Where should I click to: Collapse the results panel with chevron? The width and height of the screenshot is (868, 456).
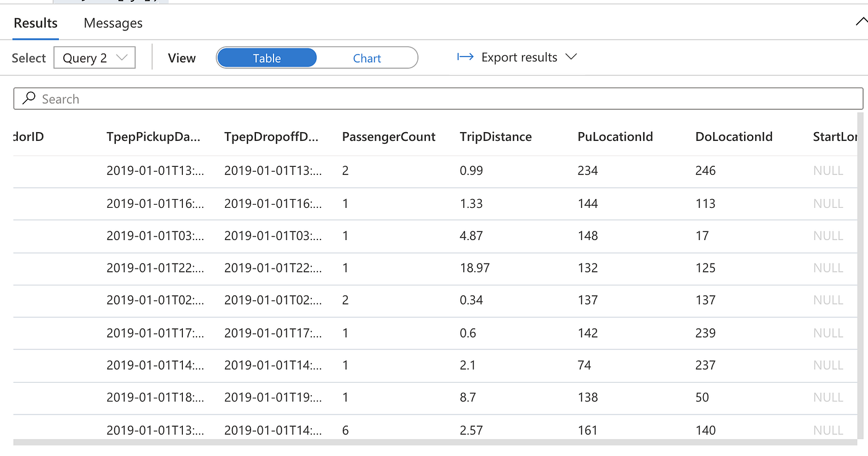tap(861, 23)
